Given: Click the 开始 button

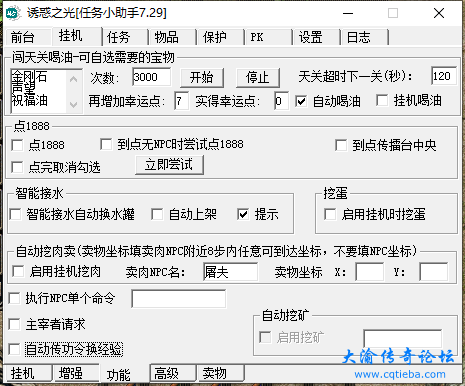Looking at the screenshot, I should point(202,77).
